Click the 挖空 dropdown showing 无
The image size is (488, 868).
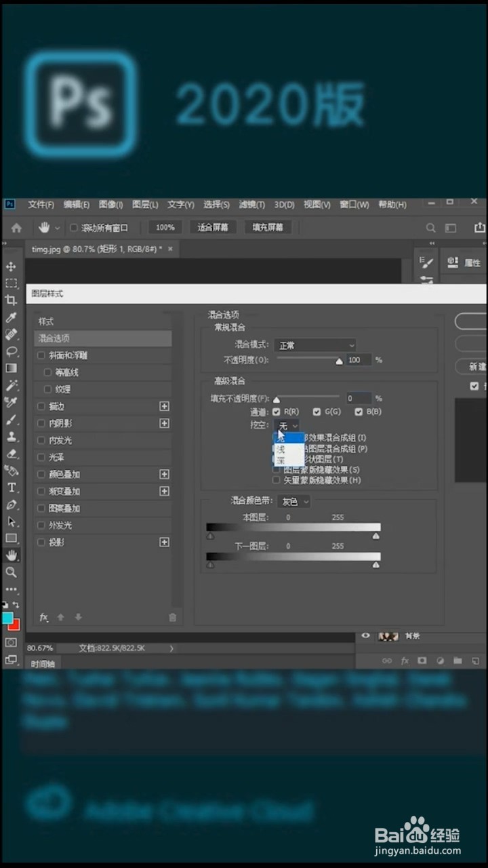click(x=286, y=425)
